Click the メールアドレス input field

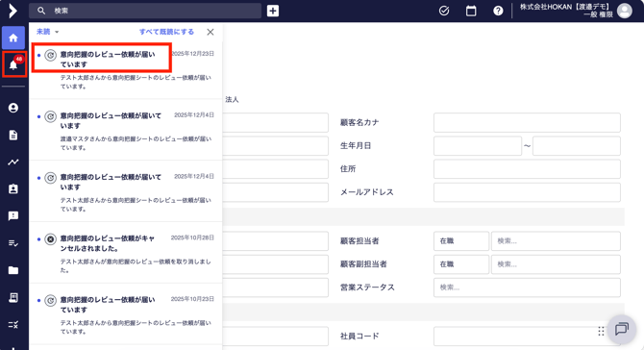coord(527,192)
